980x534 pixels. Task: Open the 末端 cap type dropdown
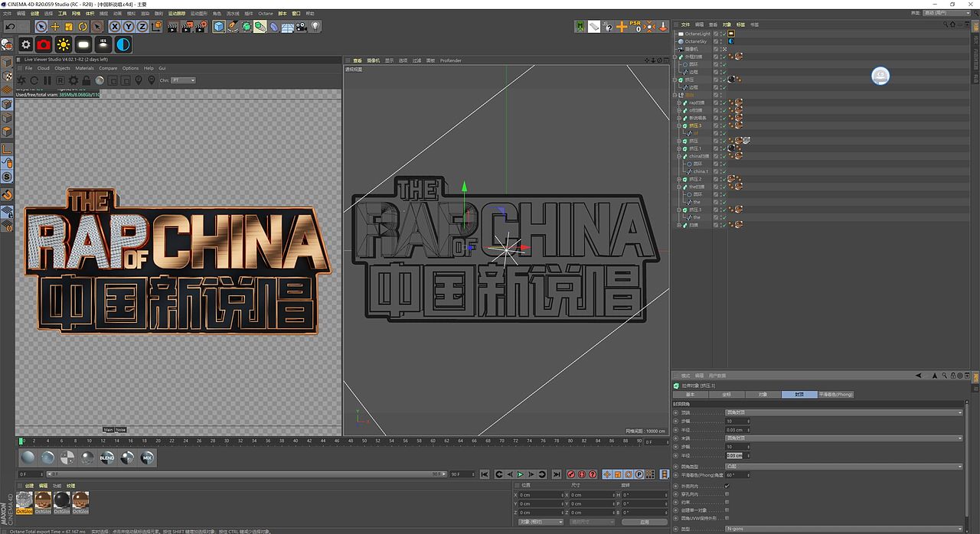coord(844,438)
